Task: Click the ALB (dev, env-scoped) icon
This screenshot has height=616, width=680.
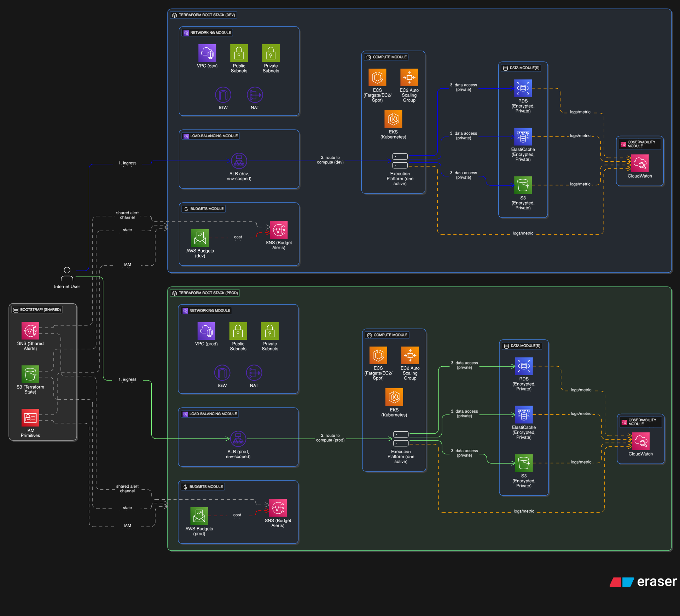Action: 239,161
